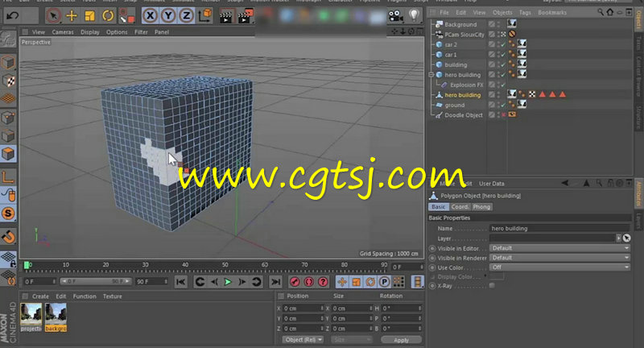
Task: Click the Display Color swatch
Action: click(x=497, y=276)
